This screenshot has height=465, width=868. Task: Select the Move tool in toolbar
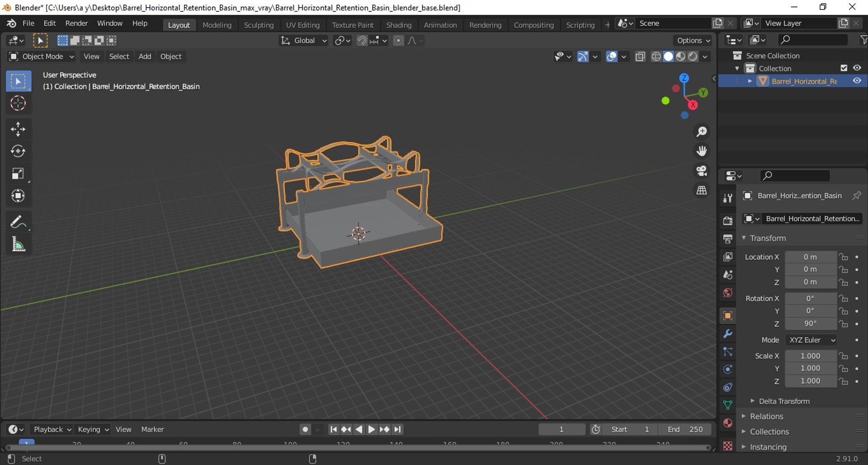click(18, 129)
